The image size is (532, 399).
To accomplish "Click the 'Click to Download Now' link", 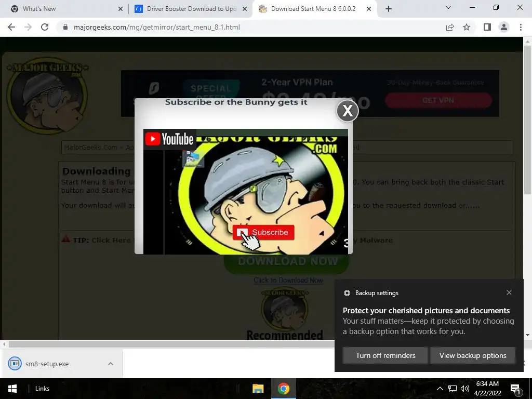I will tap(288, 280).
